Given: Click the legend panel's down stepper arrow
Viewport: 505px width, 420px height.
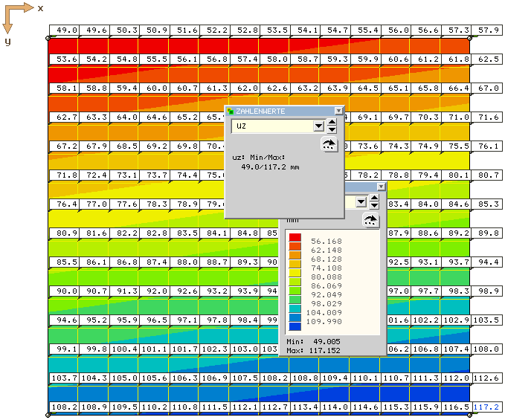Looking at the screenshot, I should pyautogui.click(x=374, y=205).
